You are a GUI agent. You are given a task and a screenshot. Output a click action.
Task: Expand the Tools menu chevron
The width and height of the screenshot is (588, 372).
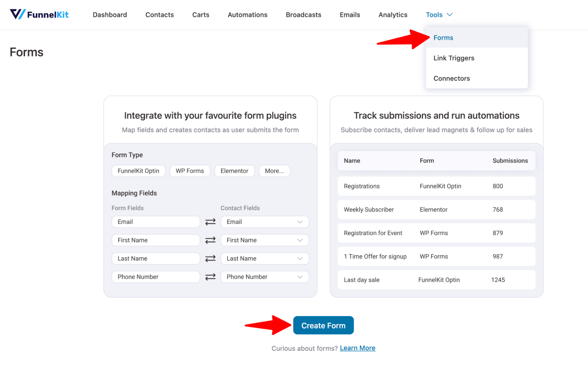[449, 15]
